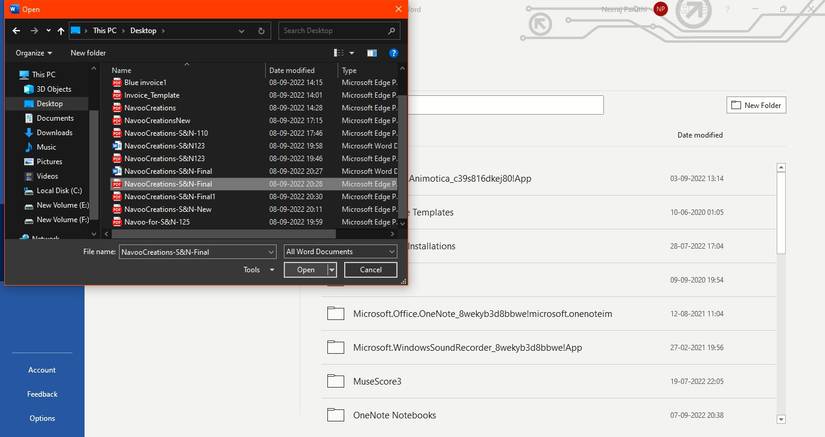Open Microsoft.WindowsSoundRecorder folder in Word list

tap(549, 348)
